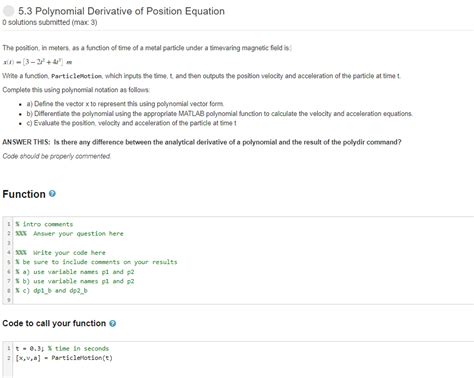Click gray status circle next to problem title
Viewport: 474px width, 378px height.
(x=8, y=11)
